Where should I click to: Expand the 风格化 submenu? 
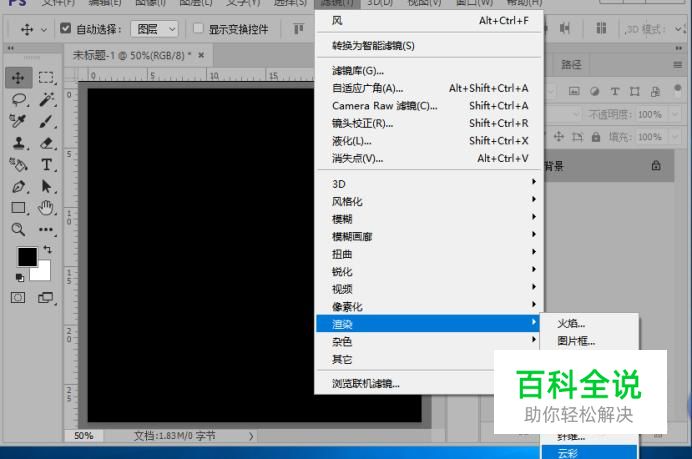click(x=429, y=201)
